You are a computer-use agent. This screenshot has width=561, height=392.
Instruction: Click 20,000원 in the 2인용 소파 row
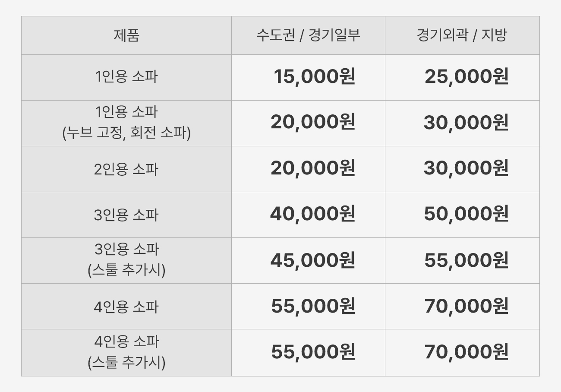pos(313,168)
